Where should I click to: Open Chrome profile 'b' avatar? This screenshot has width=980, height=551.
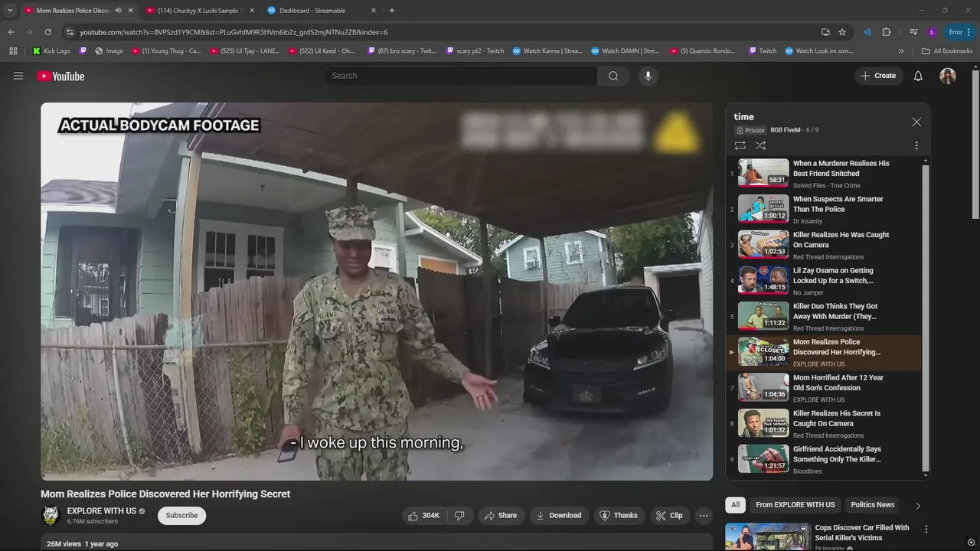coord(932,32)
